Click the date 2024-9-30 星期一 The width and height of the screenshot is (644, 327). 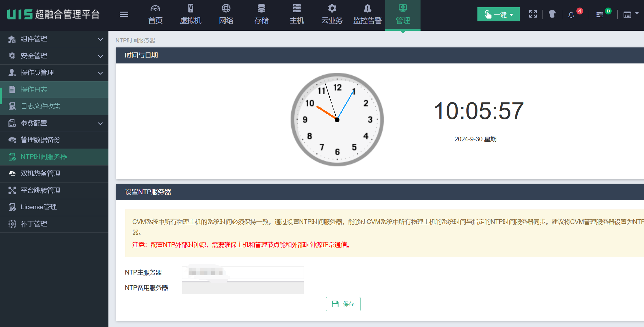coord(478,139)
